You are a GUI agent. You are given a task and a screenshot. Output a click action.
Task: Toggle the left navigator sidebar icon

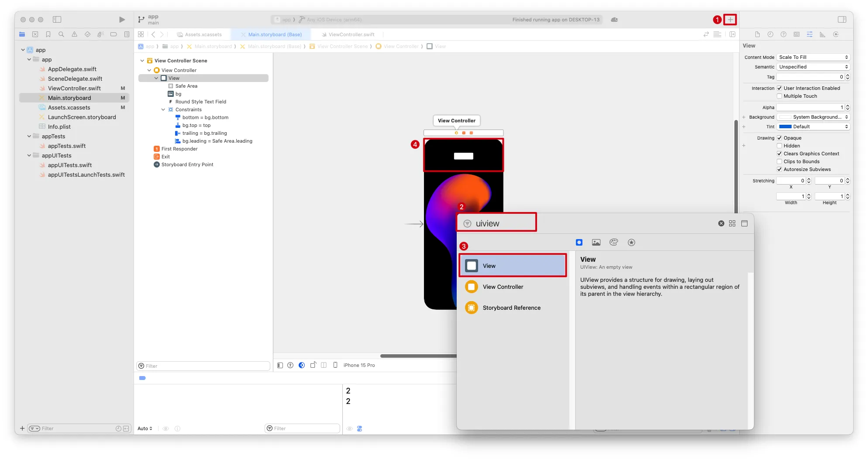57,20
